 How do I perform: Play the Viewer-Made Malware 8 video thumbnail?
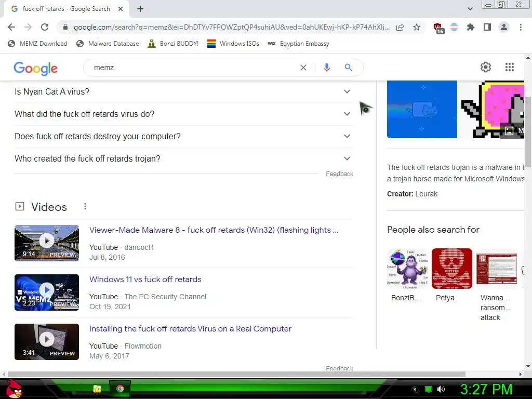point(47,243)
